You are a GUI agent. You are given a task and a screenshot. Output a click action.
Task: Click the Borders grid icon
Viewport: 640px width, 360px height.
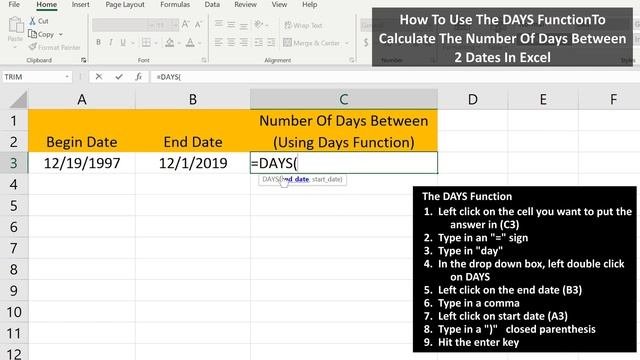pyautogui.click(x=146, y=42)
